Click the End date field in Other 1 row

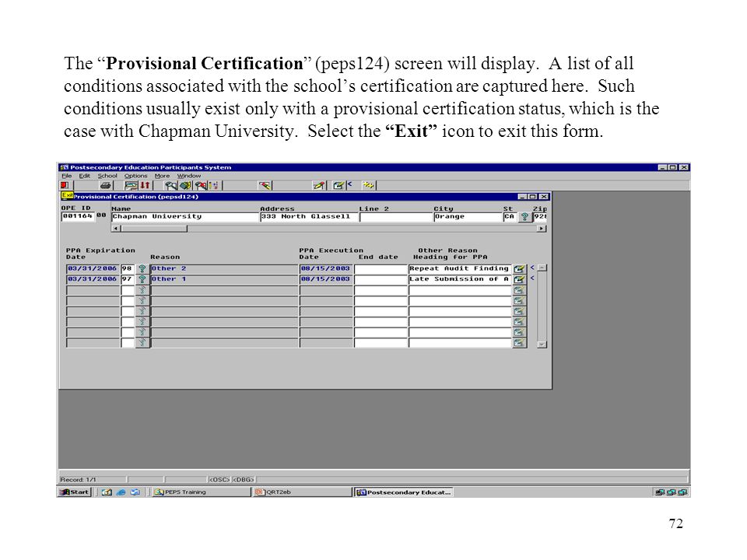pyautogui.click(x=381, y=279)
